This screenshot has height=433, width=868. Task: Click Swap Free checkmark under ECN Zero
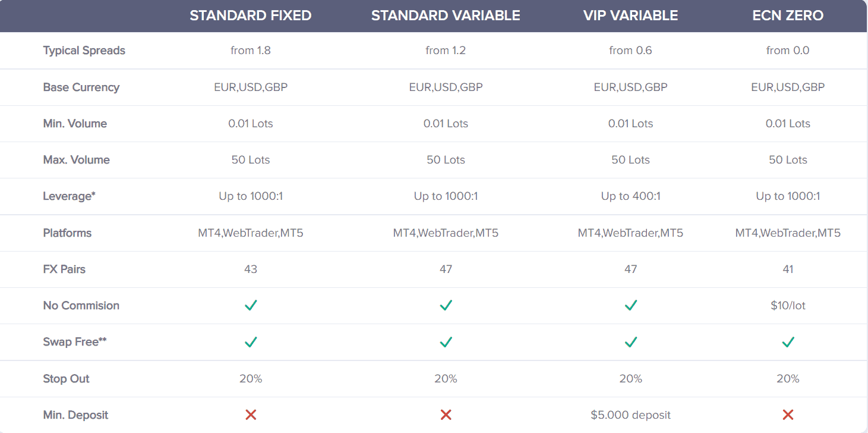(788, 342)
